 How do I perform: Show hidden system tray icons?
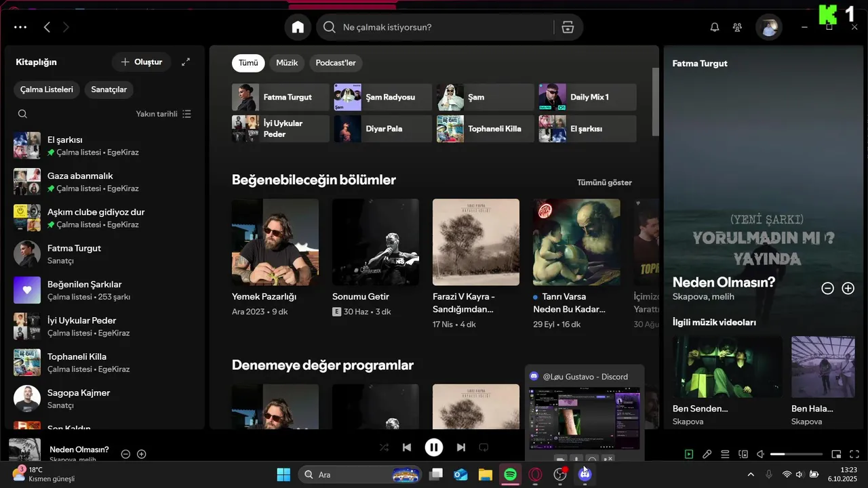(x=750, y=474)
